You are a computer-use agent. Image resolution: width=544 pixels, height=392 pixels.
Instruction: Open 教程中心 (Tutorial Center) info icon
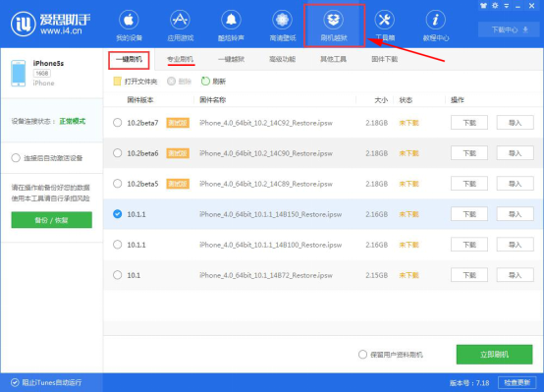(x=435, y=20)
